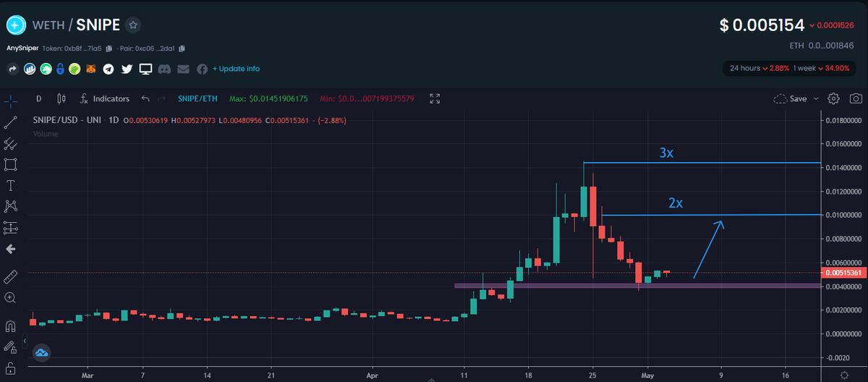The height and width of the screenshot is (382, 868).
Task: Open the Discord link
Action: (164, 69)
